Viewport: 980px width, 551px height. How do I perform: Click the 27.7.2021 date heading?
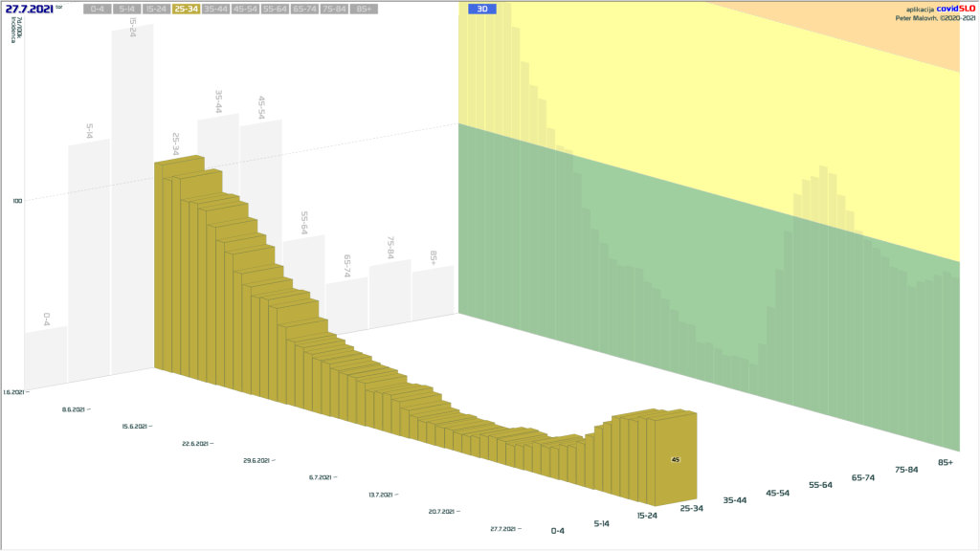(x=29, y=9)
